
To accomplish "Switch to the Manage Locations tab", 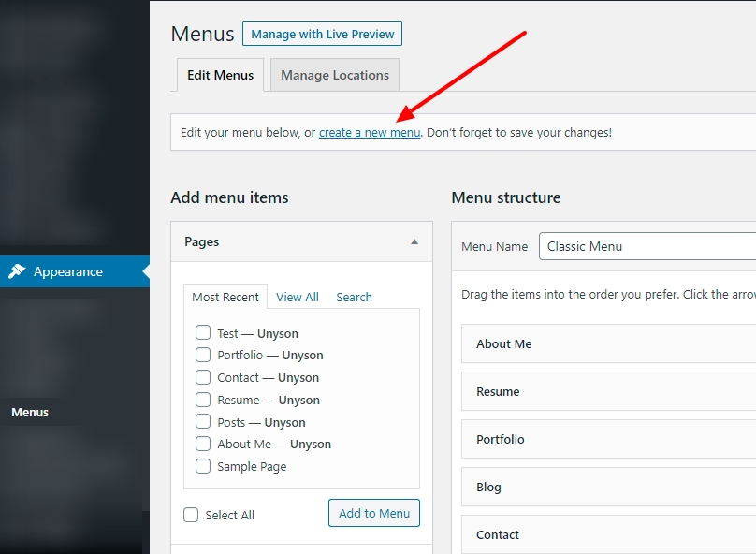I will pyautogui.click(x=334, y=75).
